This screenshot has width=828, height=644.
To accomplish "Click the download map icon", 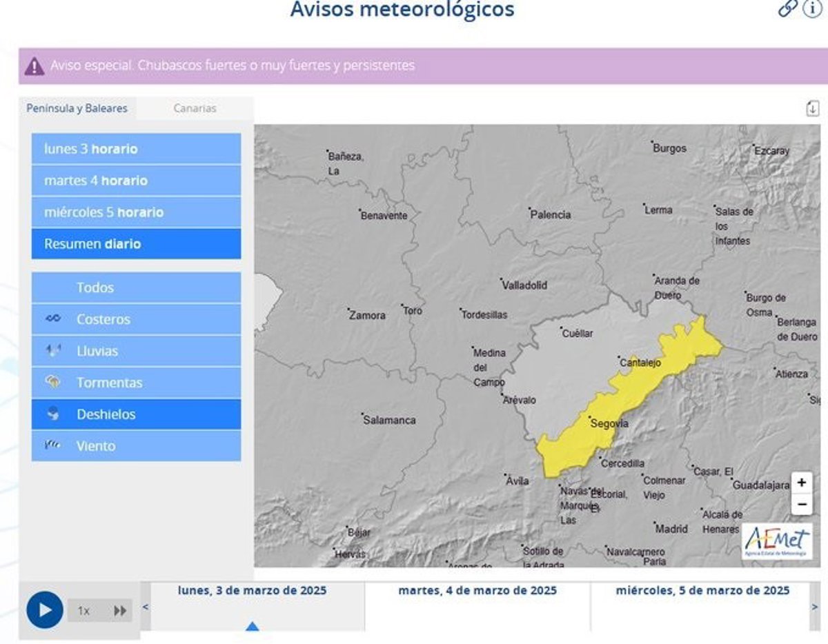I will tap(812, 108).
